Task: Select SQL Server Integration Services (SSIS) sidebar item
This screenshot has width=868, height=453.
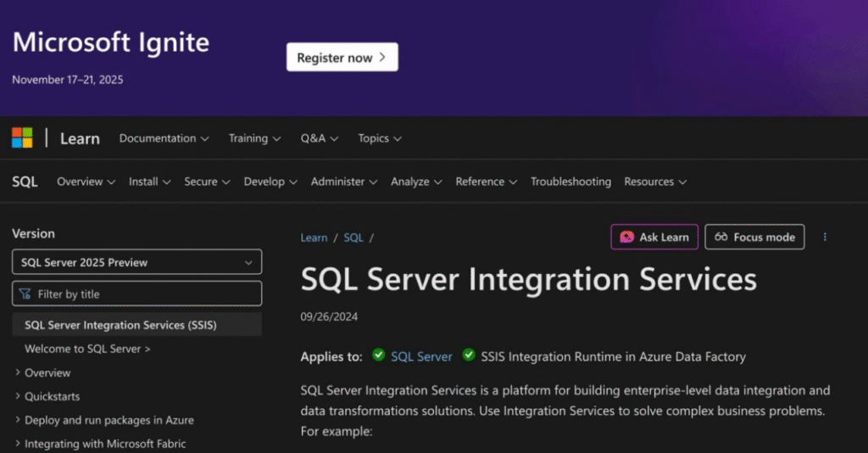Action: (120, 325)
